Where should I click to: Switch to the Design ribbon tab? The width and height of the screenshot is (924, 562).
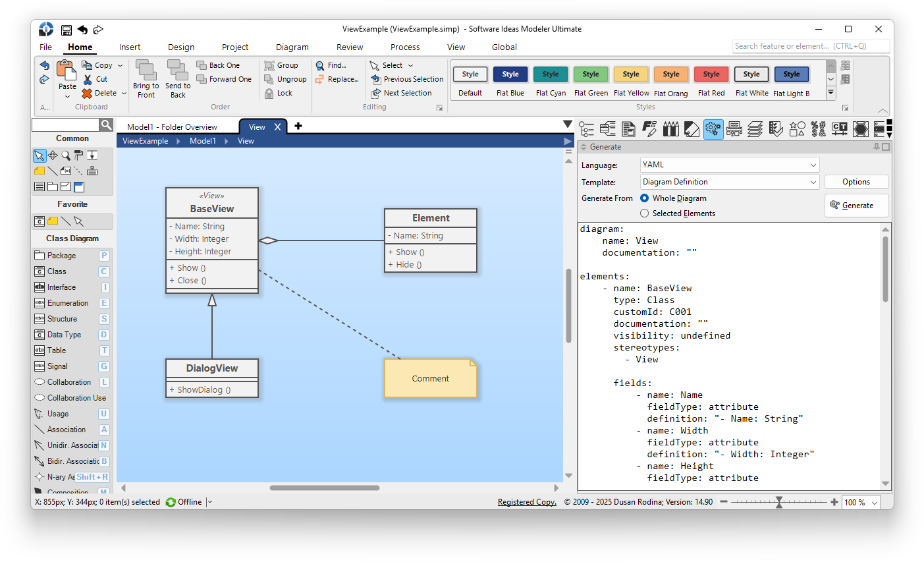181,47
